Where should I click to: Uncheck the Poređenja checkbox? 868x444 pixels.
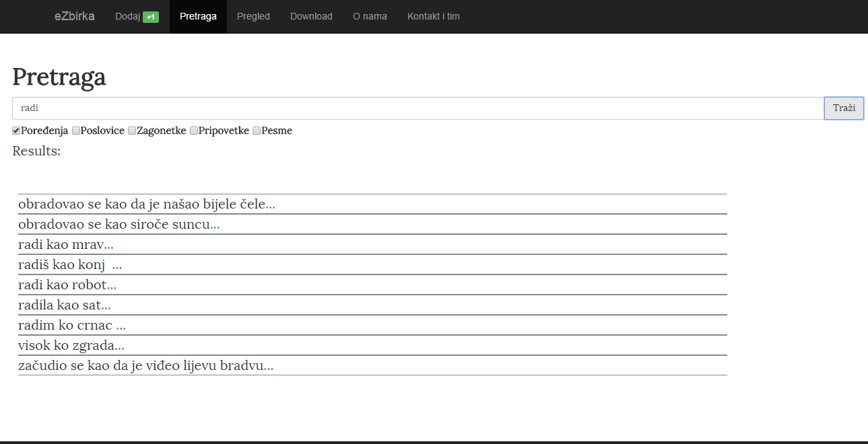[x=16, y=131]
